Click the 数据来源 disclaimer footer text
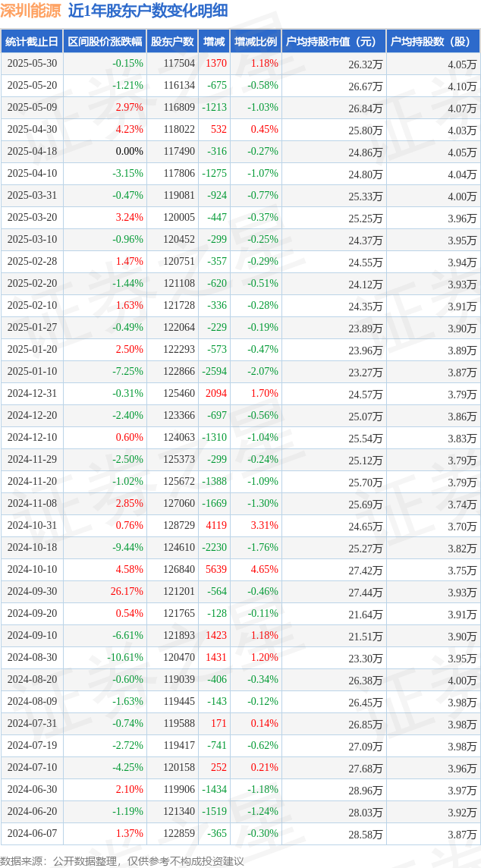Viewport: 481px width, 868px height. point(122,861)
